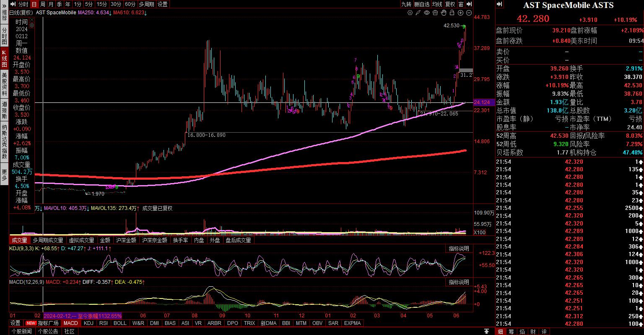
Task: Toggle 均线 moving averages
Action: (437, 4)
